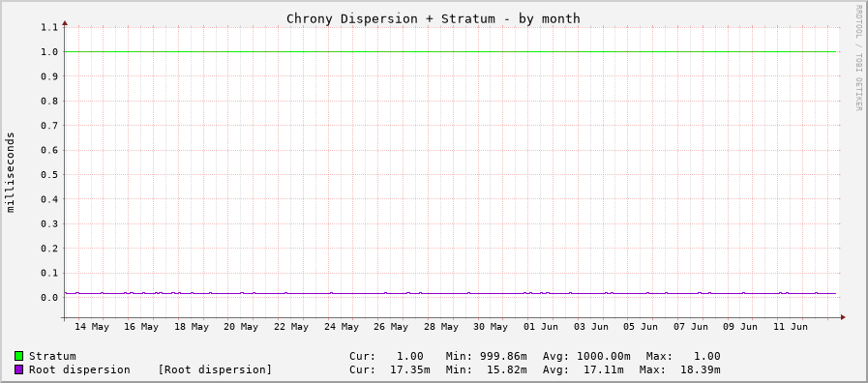Click the '0.4' y-axis tick label
Image resolution: width=868 pixels, height=383 pixels.
(x=49, y=199)
